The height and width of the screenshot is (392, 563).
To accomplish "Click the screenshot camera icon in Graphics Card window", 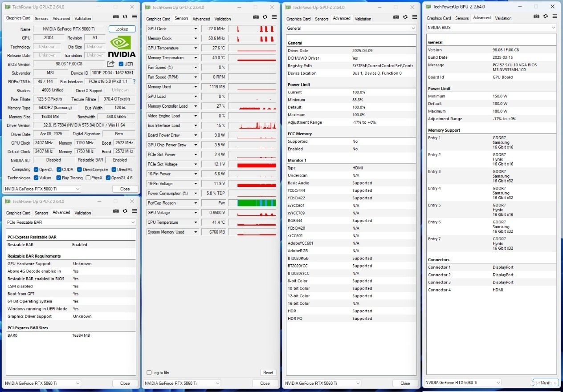I will [116, 16].
